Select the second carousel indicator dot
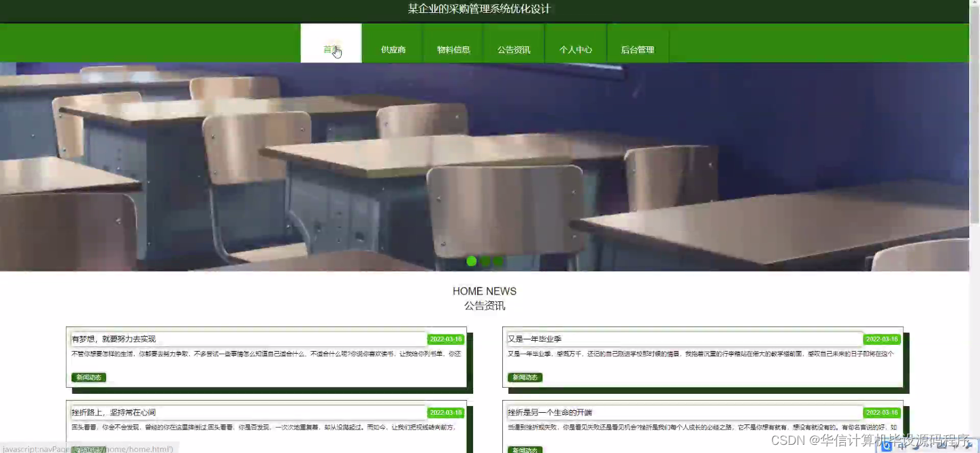The width and height of the screenshot is (980, 453). [485, 261]
